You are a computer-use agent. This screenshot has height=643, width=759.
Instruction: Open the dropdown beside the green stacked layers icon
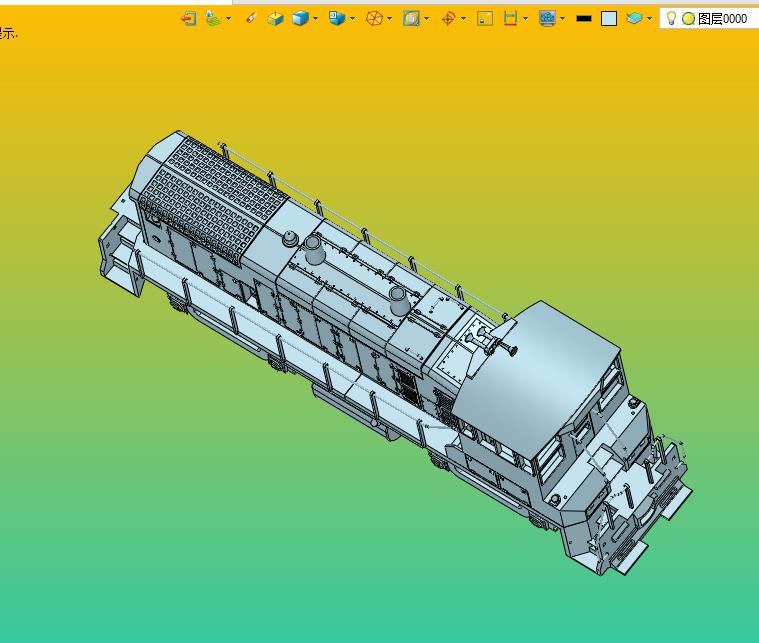click(x=228, y=19)
